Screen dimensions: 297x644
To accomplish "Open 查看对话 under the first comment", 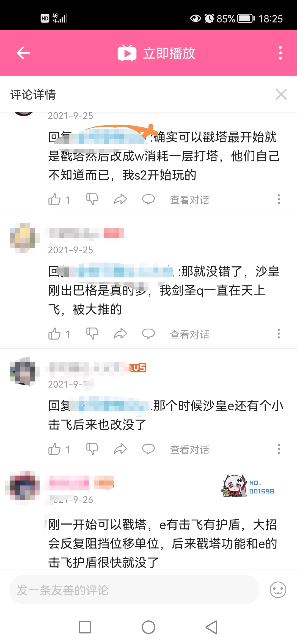I will pos(190,200).
